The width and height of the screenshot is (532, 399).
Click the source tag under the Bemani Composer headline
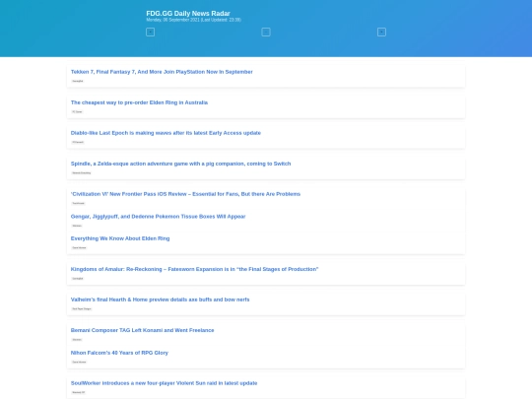tap(77, 340)
